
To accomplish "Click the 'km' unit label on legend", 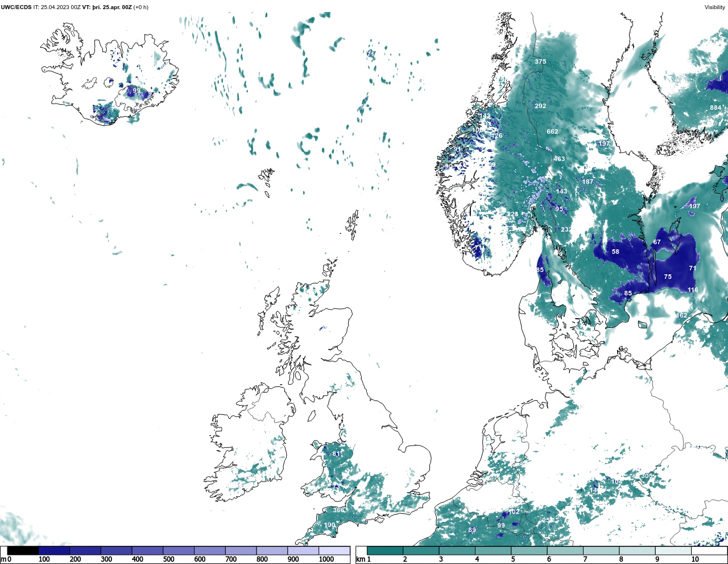I will click(361, 559).
